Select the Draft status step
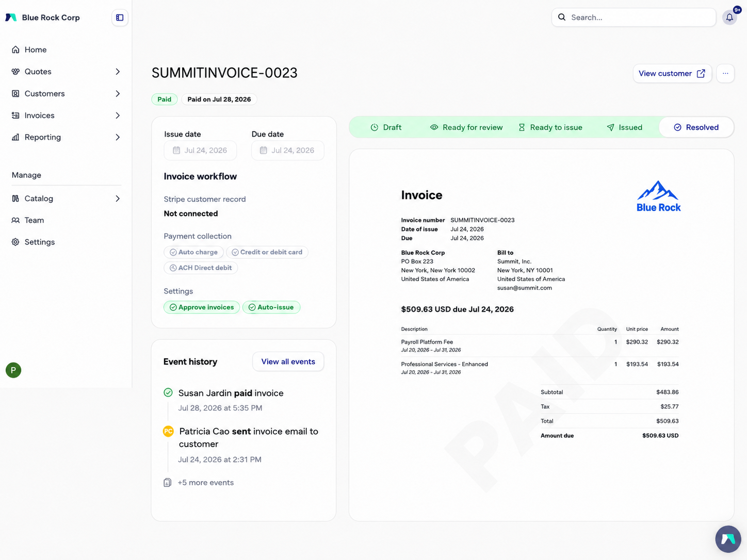747x560 pixels. [x=386, y=127]
